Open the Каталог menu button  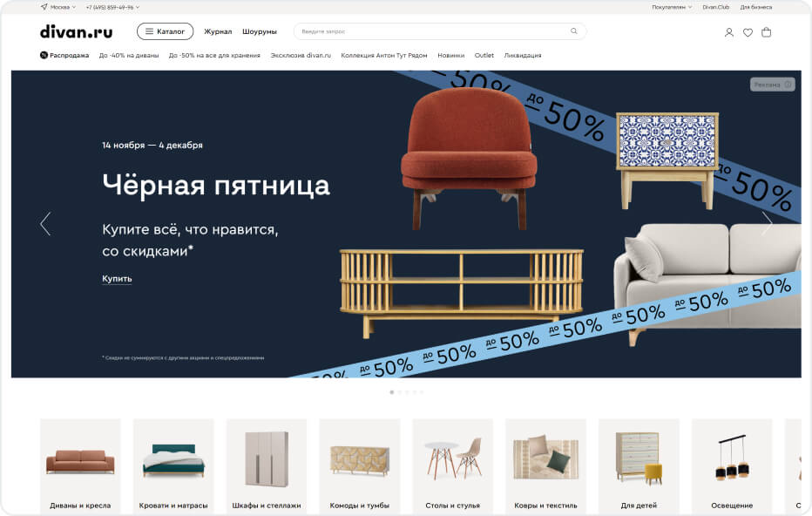[165, 31]
